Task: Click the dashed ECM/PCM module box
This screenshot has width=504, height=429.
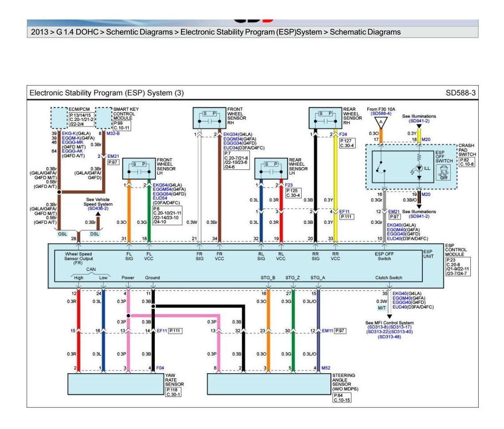Action: (59, 118)
